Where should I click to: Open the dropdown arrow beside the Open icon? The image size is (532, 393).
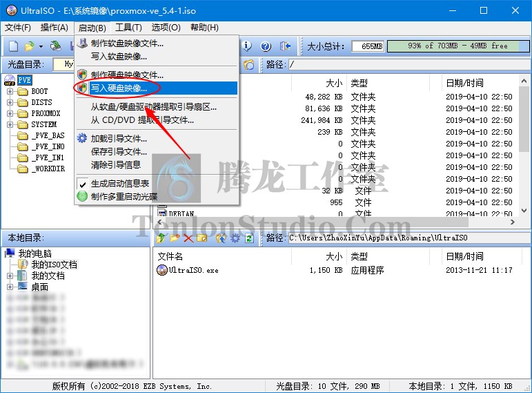coord(41,46)
